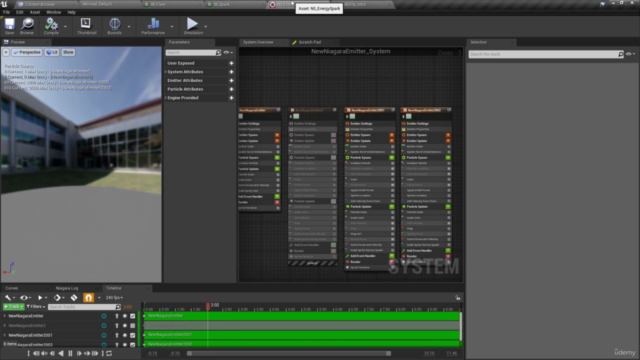
Task: Add a User Exposed parameter with plus icon
Action: pyautogui.click(x=231, y=63)
